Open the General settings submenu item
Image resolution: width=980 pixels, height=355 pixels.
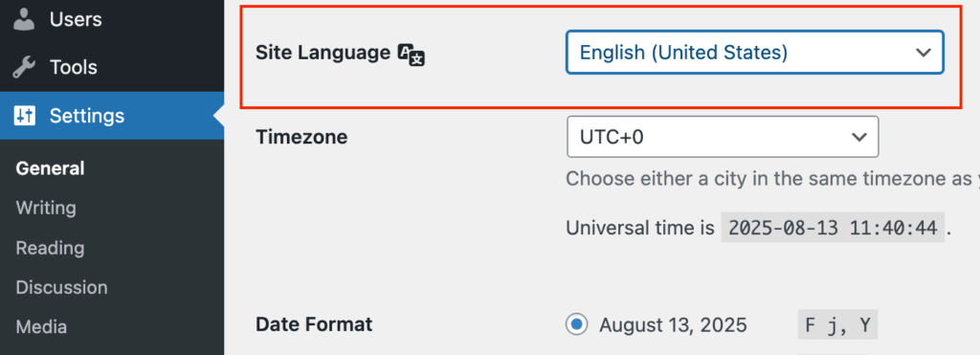[50, 168]
